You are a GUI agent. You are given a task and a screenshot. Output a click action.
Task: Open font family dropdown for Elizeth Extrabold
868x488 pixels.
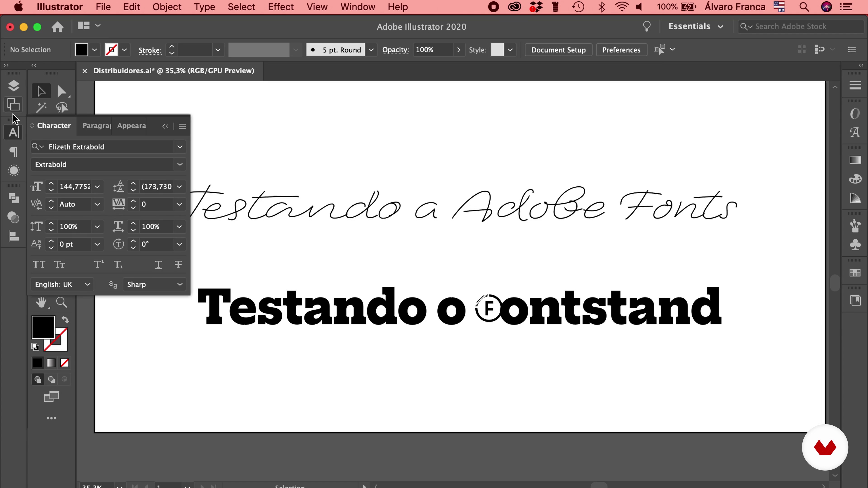pyautogui.click(x=180, y=147)
